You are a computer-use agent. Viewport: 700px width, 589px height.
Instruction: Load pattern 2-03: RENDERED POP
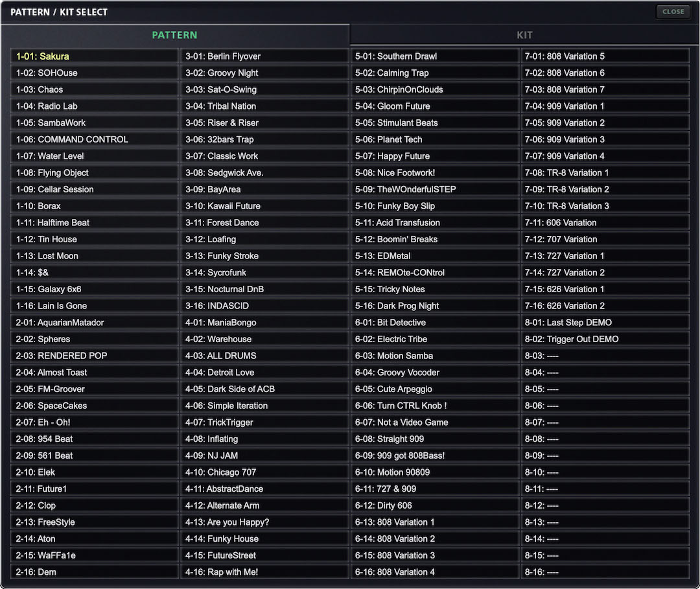[94, 356]
